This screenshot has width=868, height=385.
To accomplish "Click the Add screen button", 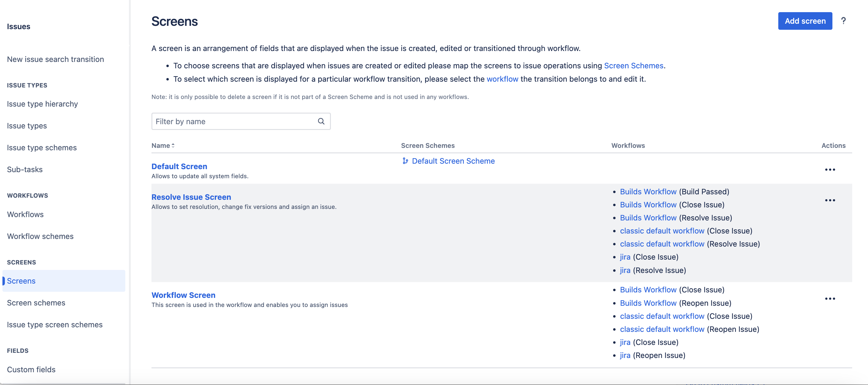I will coord(805,21).
